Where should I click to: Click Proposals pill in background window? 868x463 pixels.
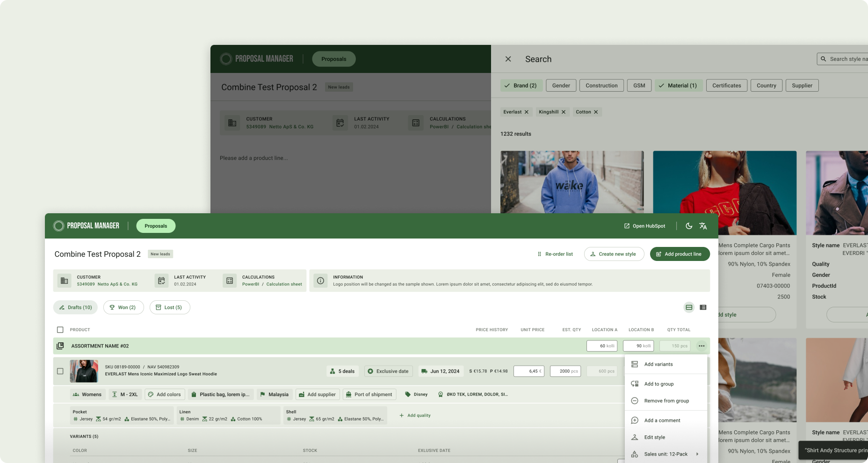click(x=334, y=59)
